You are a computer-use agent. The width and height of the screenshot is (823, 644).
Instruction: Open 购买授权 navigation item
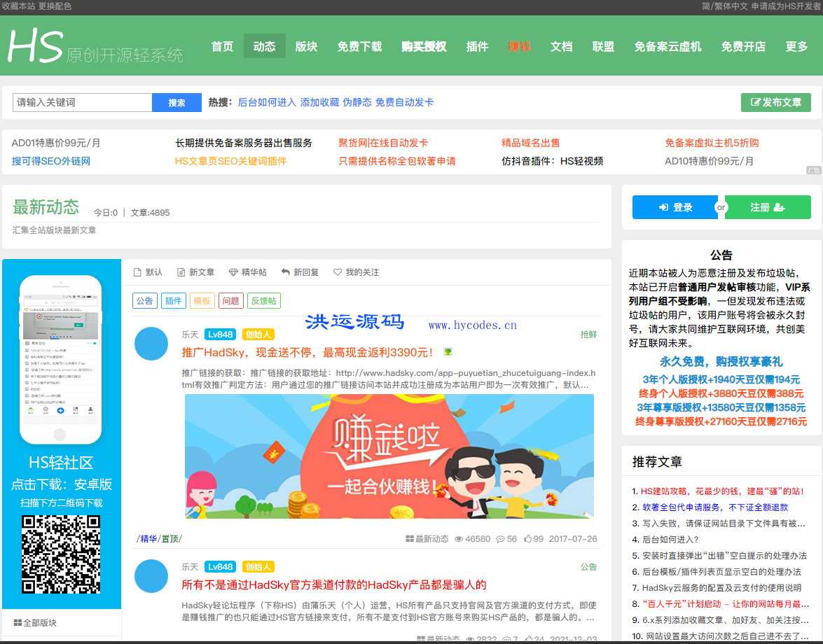pyautogui.click(x=424, y=46)
